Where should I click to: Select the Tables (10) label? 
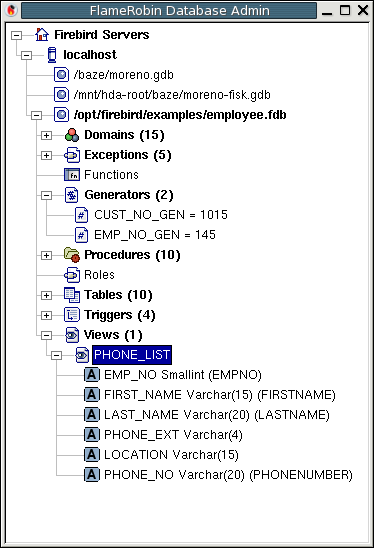(x=118, y=295)
